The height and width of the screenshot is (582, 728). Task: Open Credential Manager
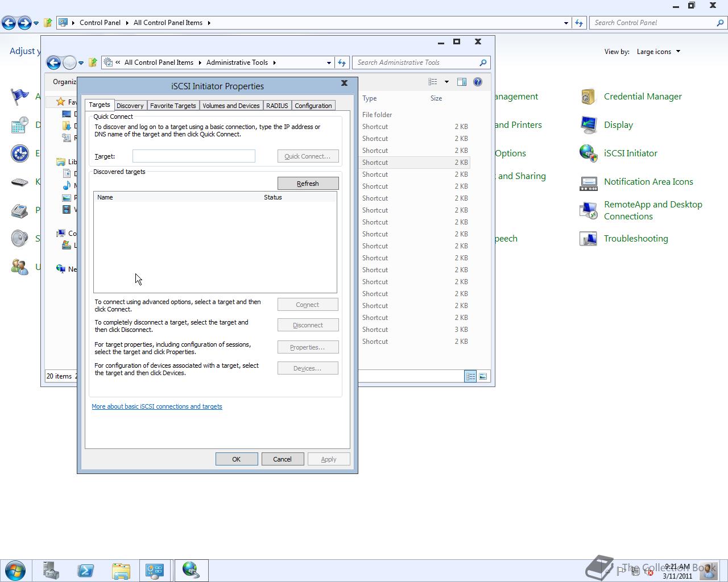(643, 97)
